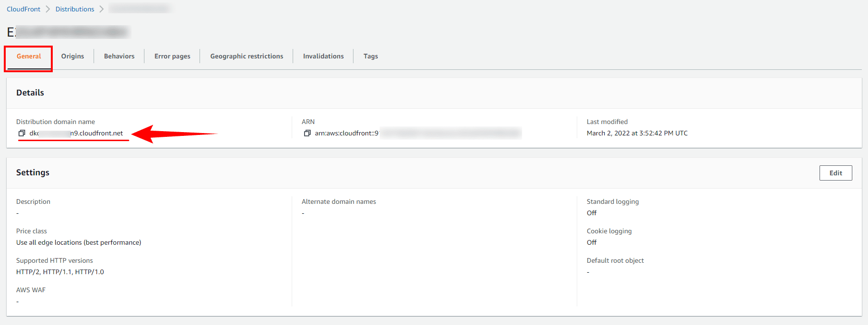Click the Details section heading
This screenshot has height=325, width=868.
tap(30, 93)
